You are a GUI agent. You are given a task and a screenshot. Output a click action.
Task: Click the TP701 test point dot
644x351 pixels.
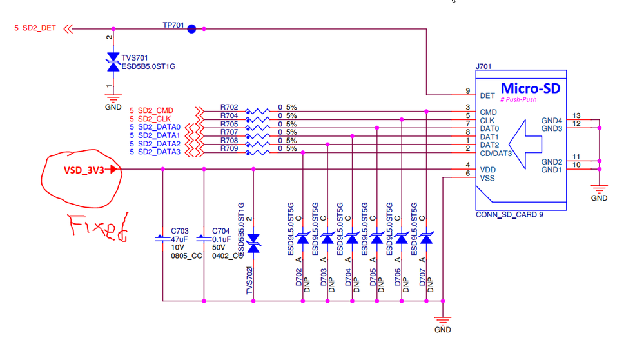tap(191, 29)
